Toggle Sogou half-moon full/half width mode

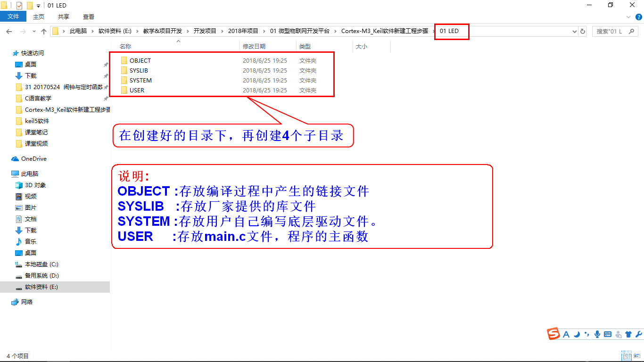pyautogui.click(x=577, y=334)
